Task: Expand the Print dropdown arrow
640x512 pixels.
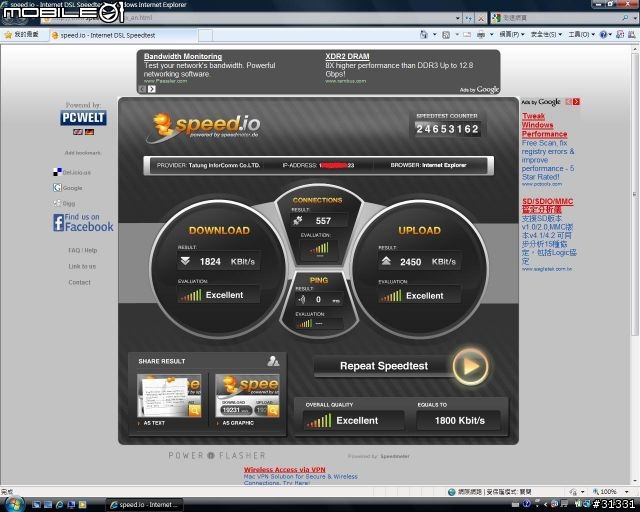Action: [491, 35]
